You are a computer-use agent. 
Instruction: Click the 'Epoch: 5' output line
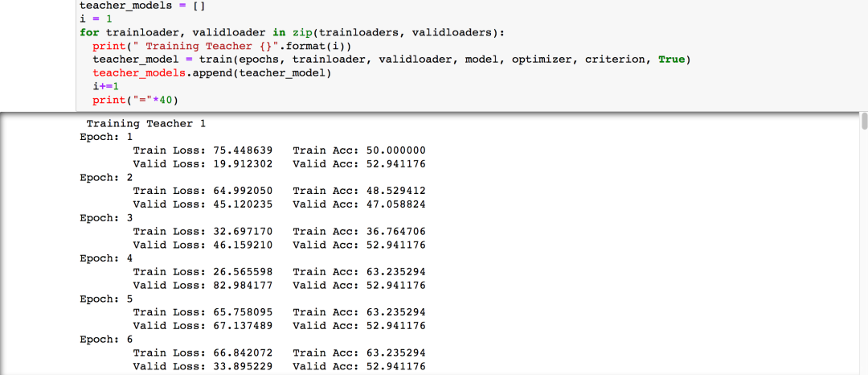(106, 299)
